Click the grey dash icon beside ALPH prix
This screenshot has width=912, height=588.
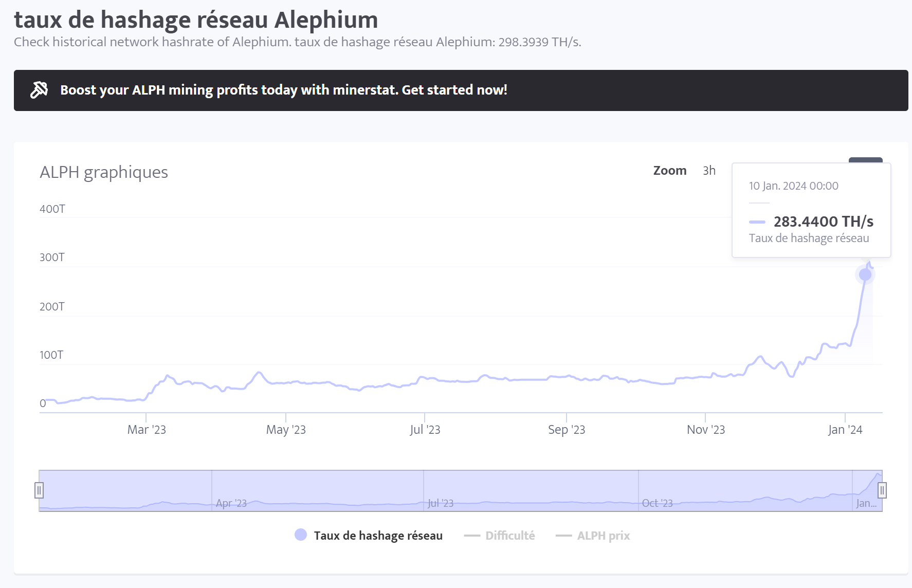click(563, 536)
